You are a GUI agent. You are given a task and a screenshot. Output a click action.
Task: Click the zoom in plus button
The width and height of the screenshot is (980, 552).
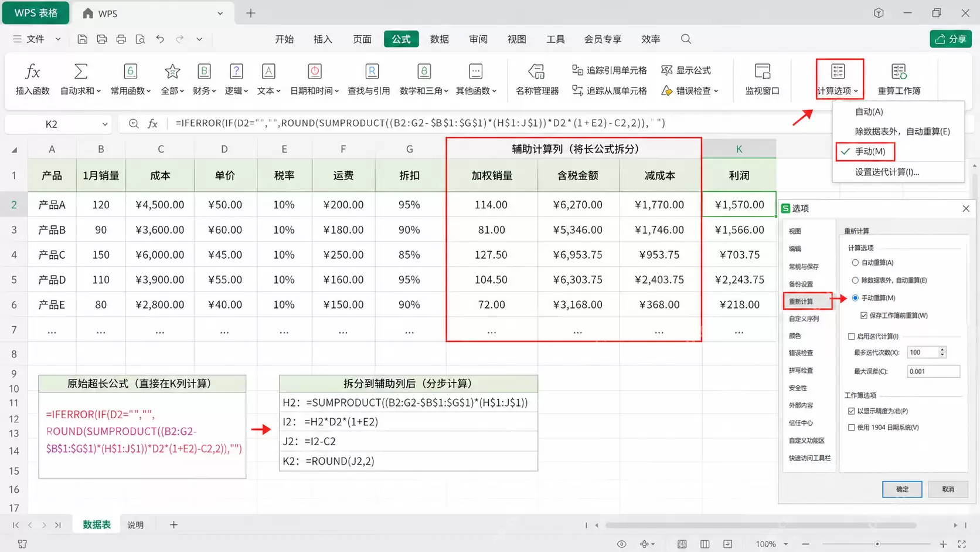coord(943,544)
